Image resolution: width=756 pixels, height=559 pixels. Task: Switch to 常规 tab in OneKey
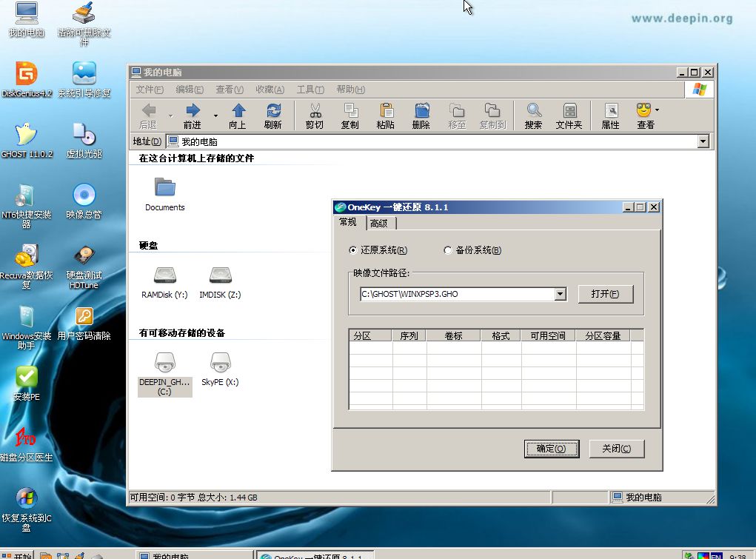(x=348, y=222)
